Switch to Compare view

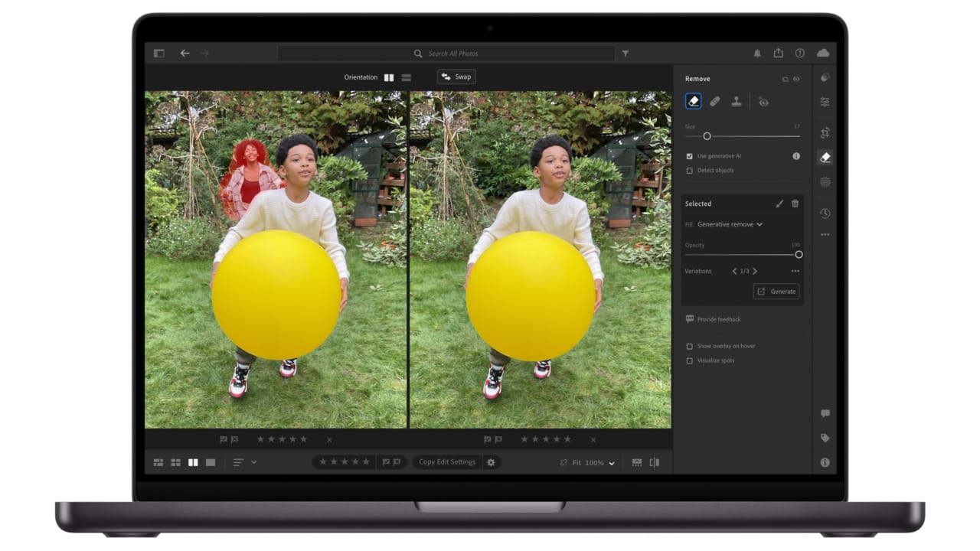pyautogui.click(x=193, y=462)
